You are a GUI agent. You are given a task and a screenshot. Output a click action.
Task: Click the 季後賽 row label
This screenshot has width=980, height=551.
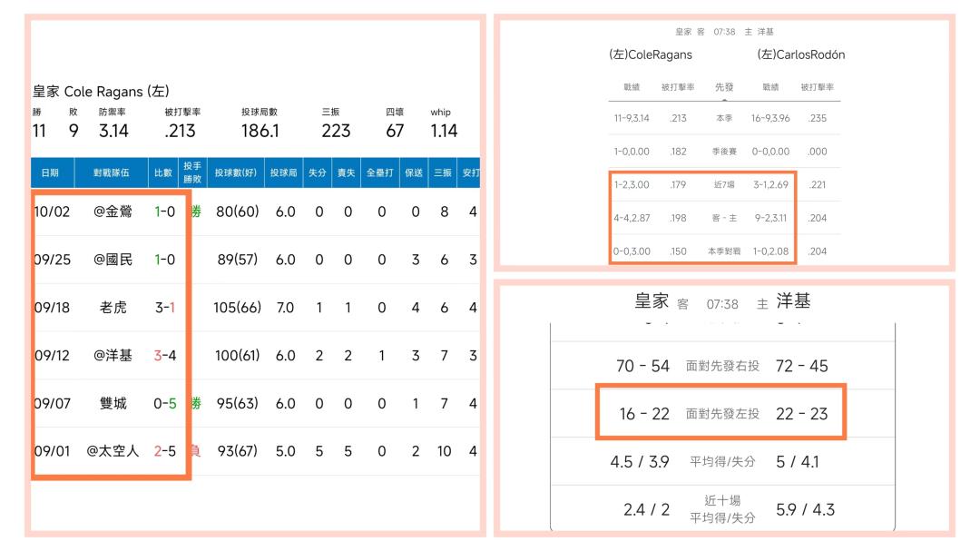[x=724, y=152]
